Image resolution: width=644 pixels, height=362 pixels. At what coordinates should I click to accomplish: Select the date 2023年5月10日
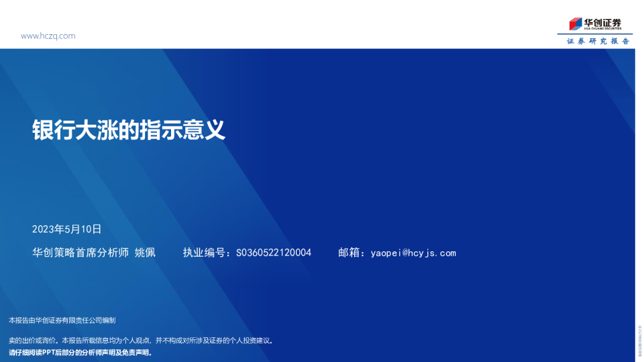tap(66, 229)
